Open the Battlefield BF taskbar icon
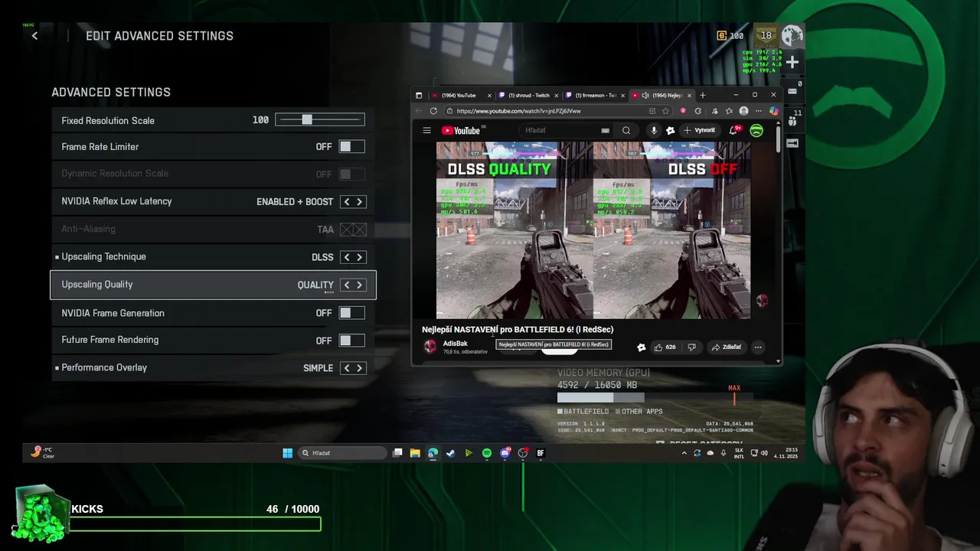The width and height of the screenshot is (980, 551). click(541, 453)
